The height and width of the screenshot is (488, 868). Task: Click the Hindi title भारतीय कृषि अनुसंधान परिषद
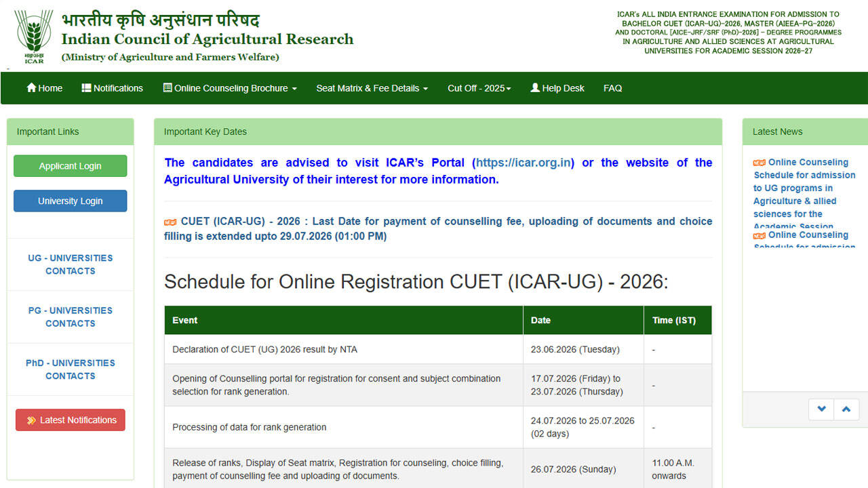161,20
